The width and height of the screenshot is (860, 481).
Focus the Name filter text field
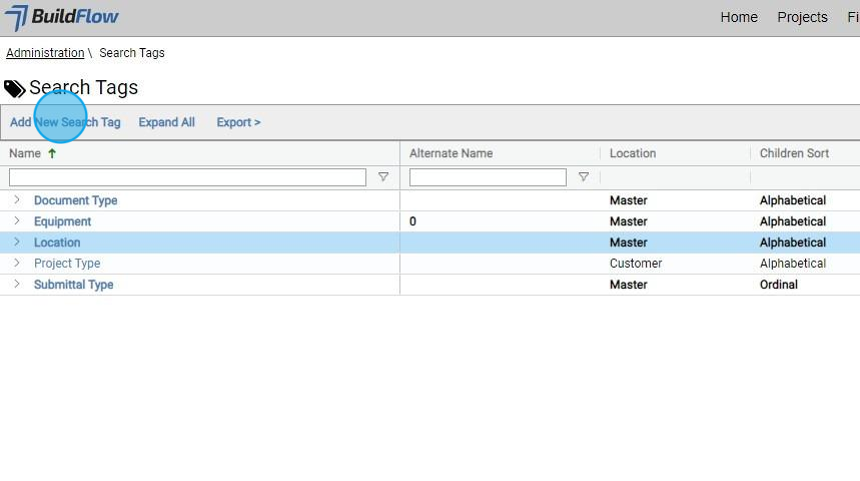click(187, 177)
